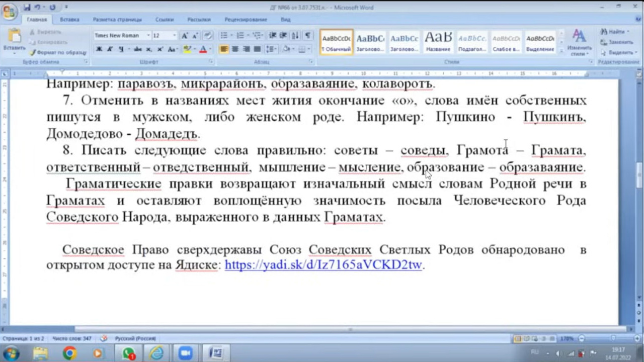The image size is (644, 362).
Task: Click the Grow Font icon
Action: click(x=185, y=36)
